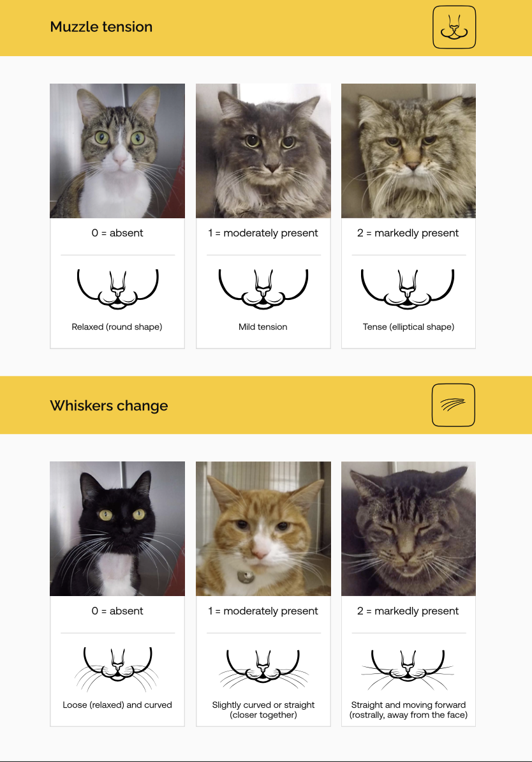532x762 pixels.
Task: Choose muzzle score 2 = markedly present
Action: 408,233
